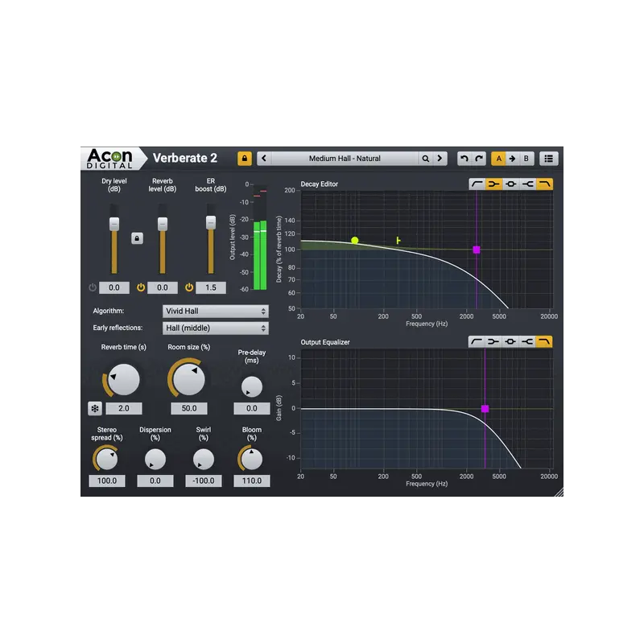Click the magenta square node in Output Equalizer
Screen dimensions: 644x644
pyautogui.click(x=485, y=409)
